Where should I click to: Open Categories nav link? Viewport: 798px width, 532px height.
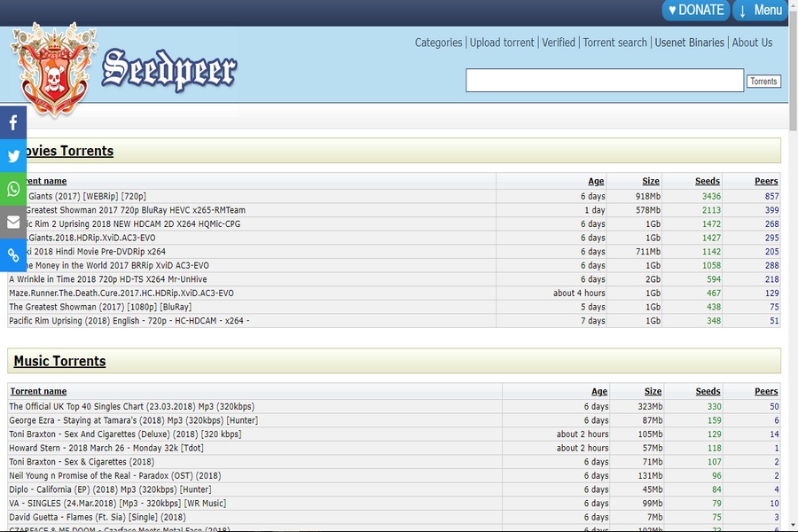(438, 43)
